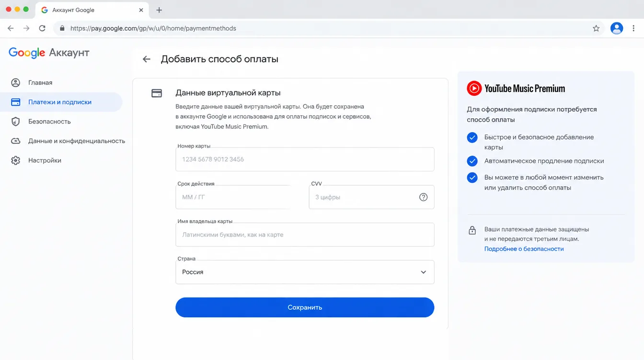
Task: Click the credit card icon near Данные виртуальной карты
Action: click(x=157, y=93)
